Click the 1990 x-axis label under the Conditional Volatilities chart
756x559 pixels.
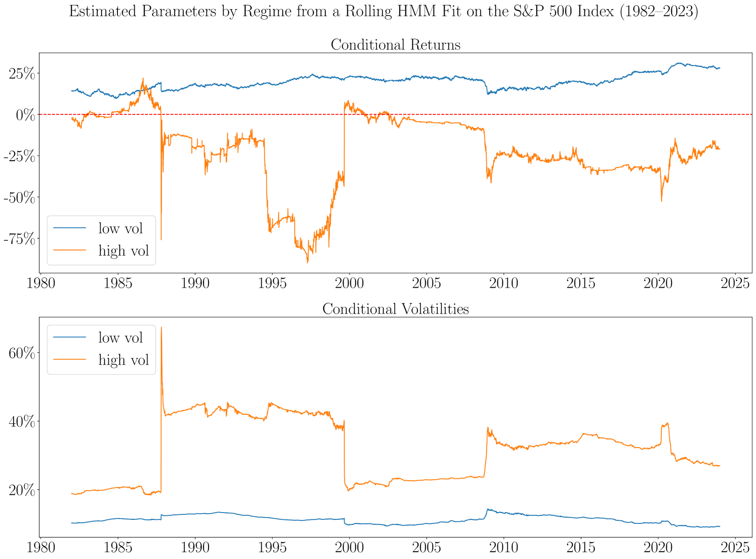pos(195,547)
